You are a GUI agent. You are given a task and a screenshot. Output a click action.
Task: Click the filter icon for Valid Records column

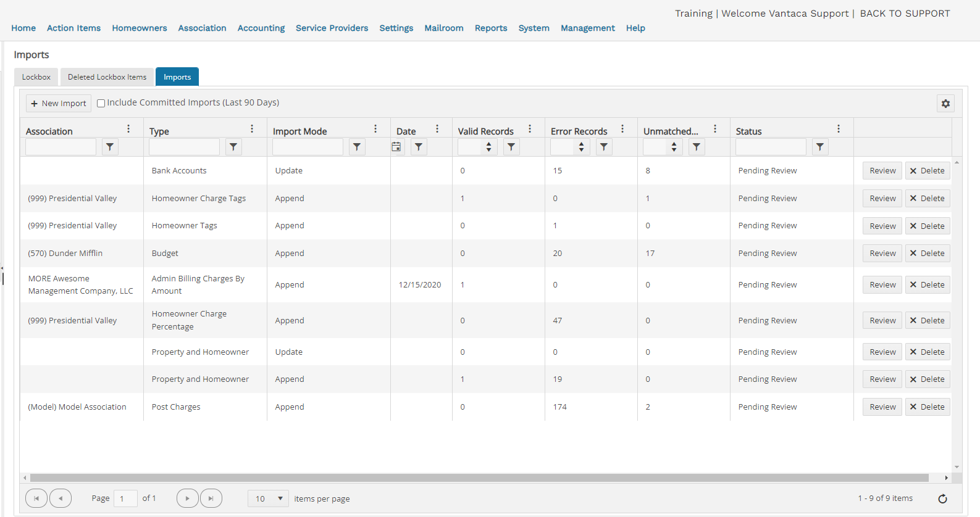coord(511,147)
